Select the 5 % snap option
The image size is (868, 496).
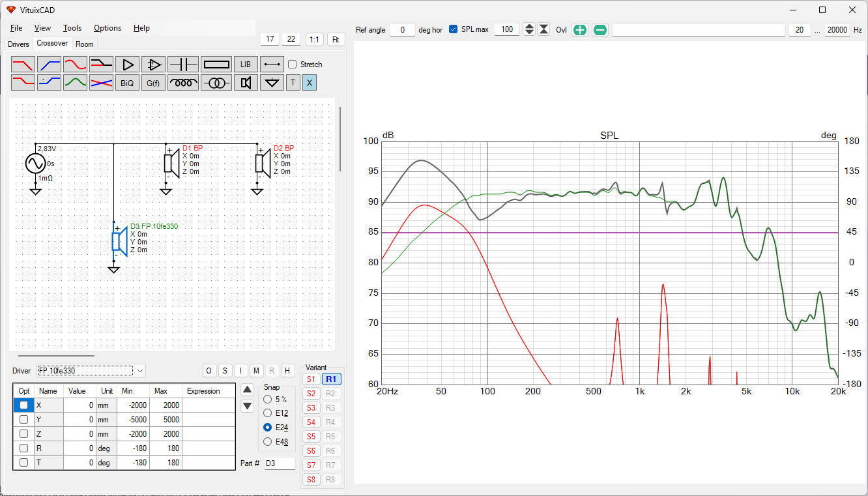click(x=268, y=399)
